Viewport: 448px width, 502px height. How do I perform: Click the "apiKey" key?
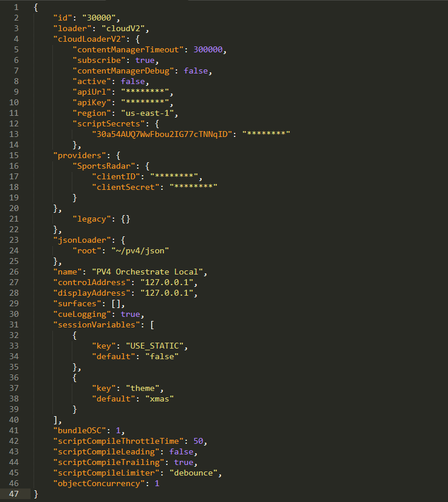click(x=92, y=102)
